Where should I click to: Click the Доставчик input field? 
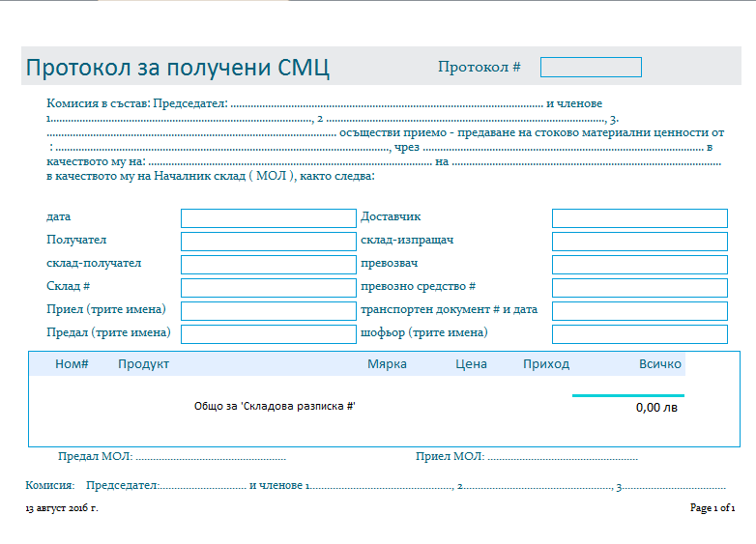(640, 218)
